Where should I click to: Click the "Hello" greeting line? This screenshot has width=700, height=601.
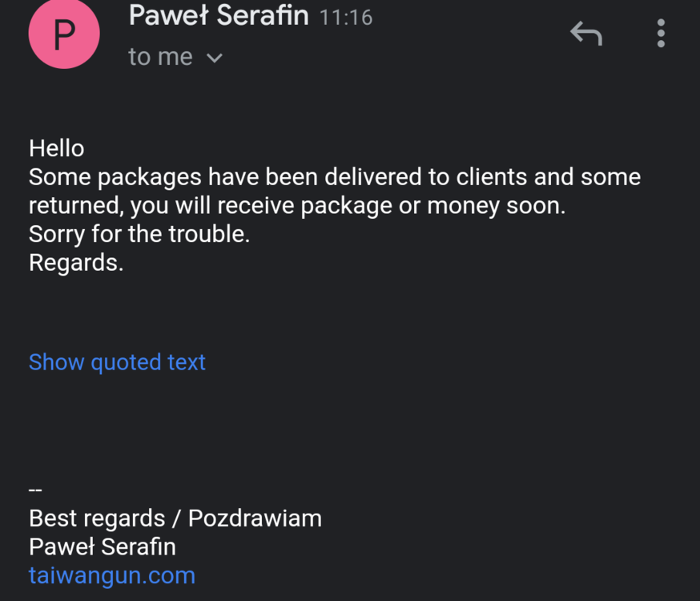point(56,148)
